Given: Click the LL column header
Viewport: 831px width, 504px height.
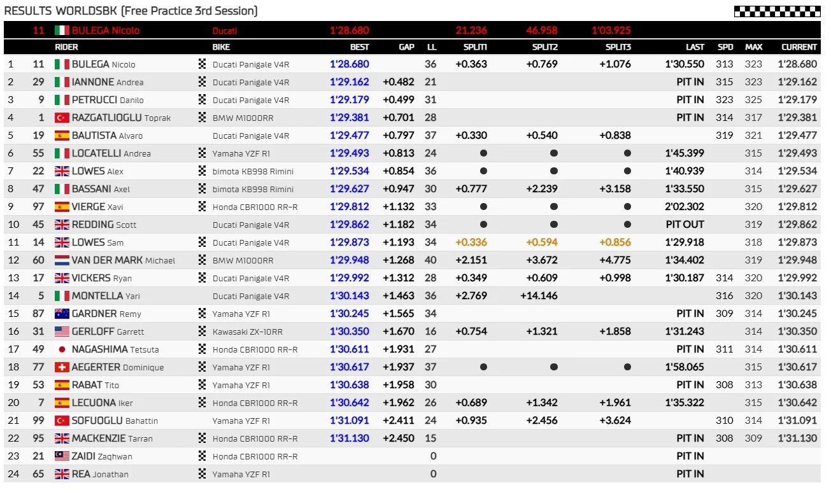Looking at the screenshot, I should click(x=432, y=47).
